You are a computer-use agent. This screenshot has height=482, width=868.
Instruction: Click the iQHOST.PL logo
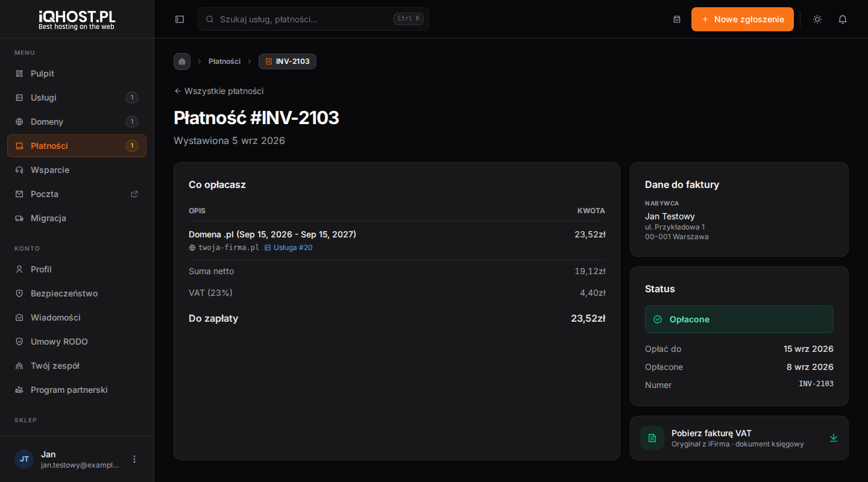pyautogui.click(x=77, y=19)
